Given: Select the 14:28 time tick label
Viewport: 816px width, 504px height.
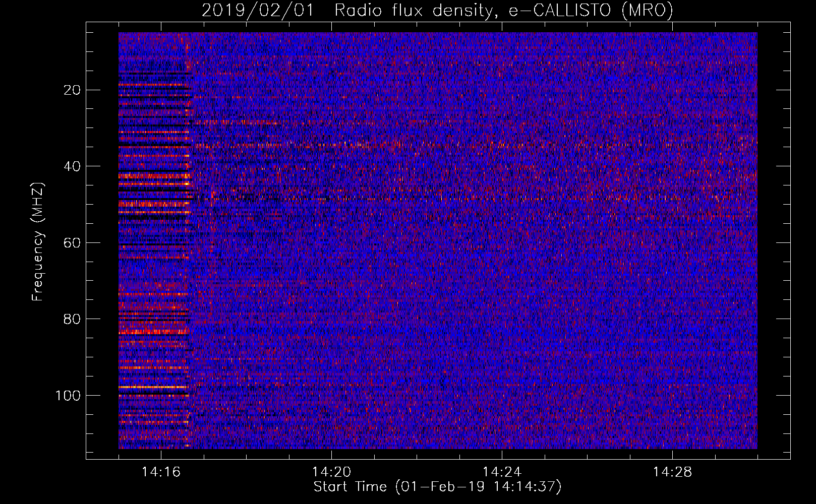Looking at the screenshot, I should [x=672, y=472].
